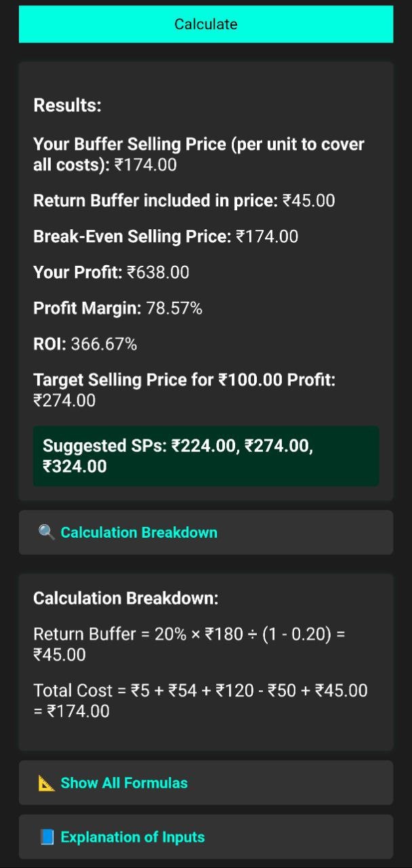Click the Results heading
Image resolution: width=412 pixels, height=868 pixels.
pos(67,106)
